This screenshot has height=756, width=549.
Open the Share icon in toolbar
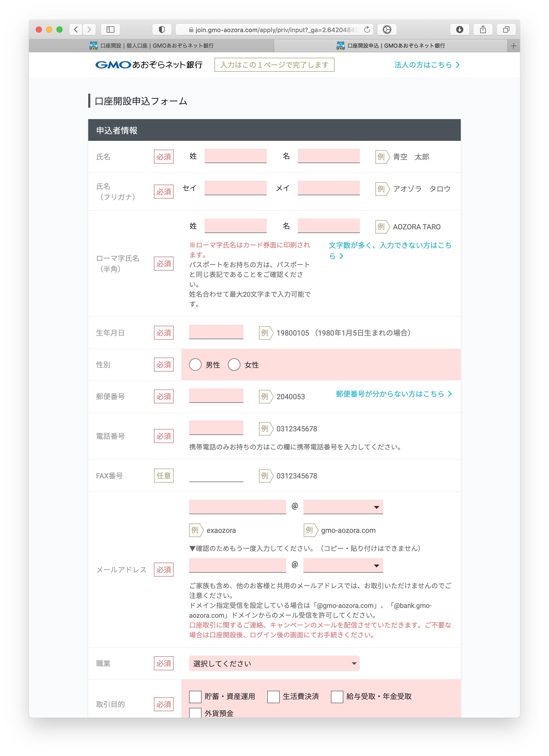click(483, 29)
